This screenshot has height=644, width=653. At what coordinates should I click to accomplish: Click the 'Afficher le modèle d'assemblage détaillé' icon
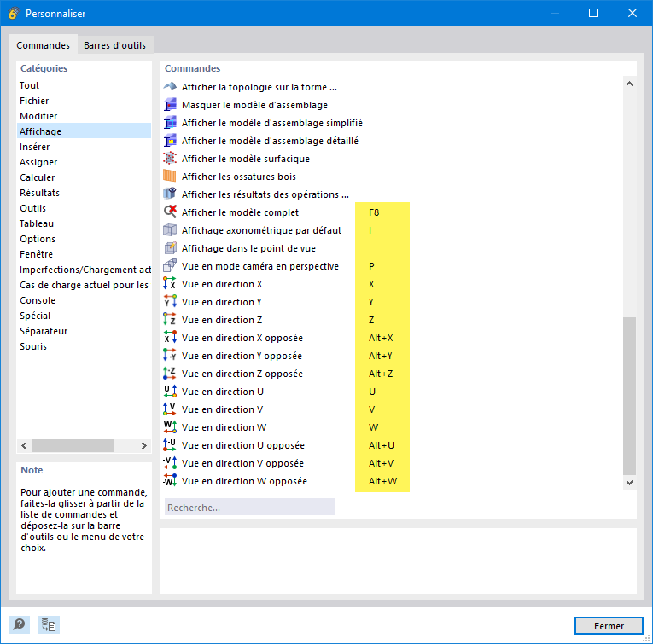click(170, 141)
